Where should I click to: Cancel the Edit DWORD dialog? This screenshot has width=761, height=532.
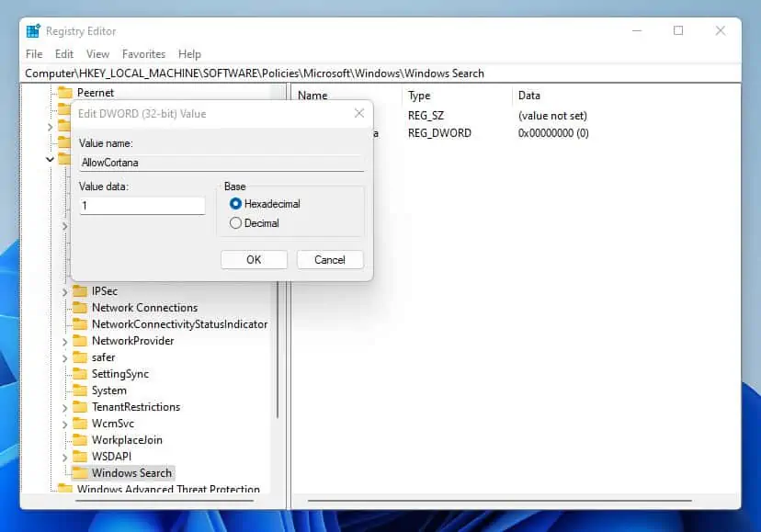coord(330,260)
